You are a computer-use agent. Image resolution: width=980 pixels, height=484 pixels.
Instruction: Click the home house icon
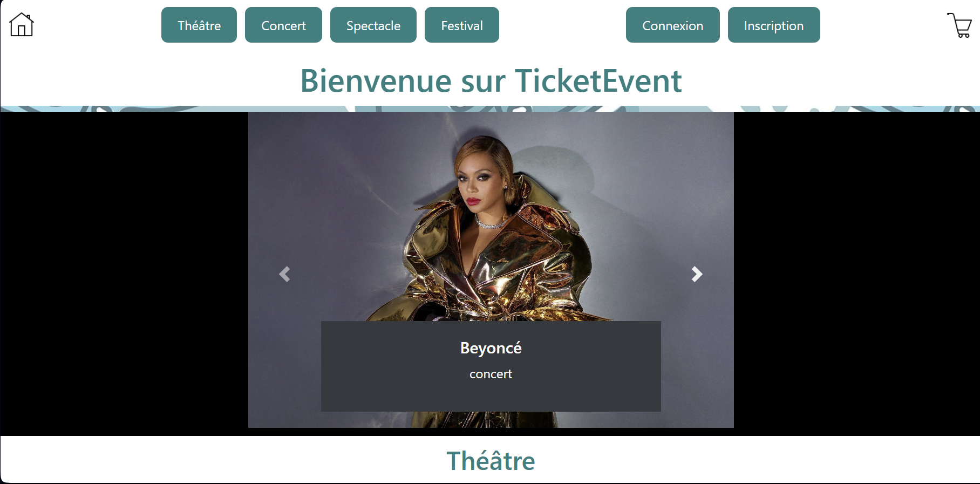tap(22, 24)
